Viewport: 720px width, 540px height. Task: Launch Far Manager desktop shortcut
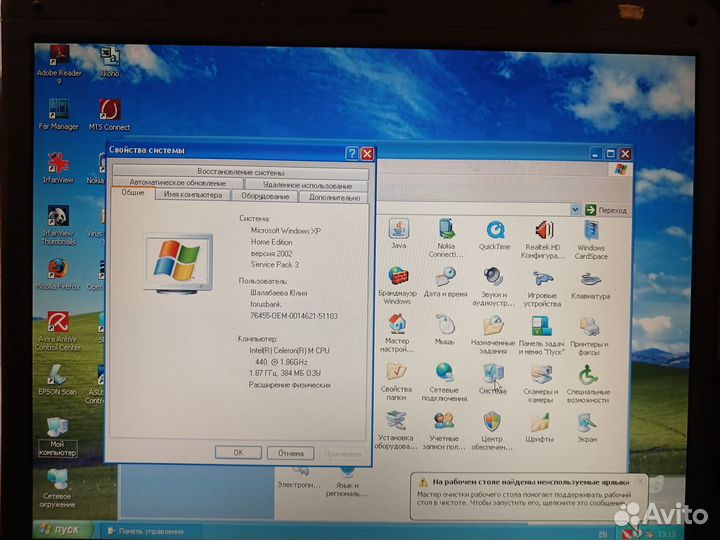pos(59,114)
